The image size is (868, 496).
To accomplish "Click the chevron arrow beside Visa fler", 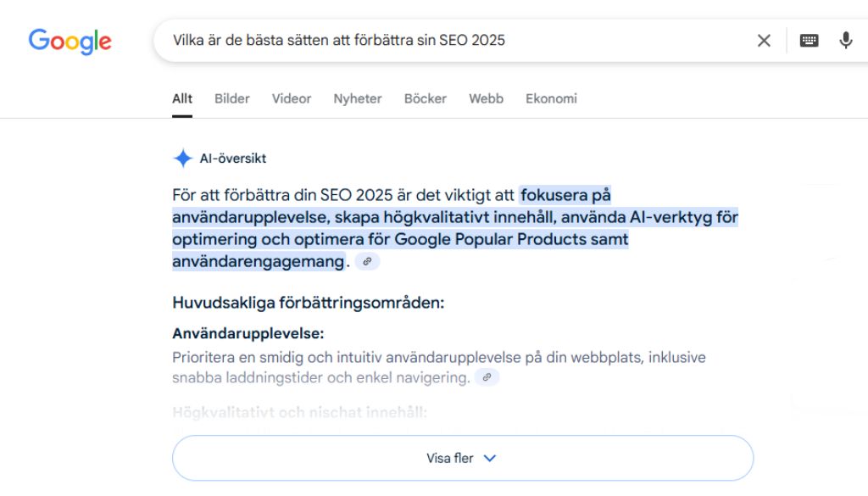I will [490, 458].
